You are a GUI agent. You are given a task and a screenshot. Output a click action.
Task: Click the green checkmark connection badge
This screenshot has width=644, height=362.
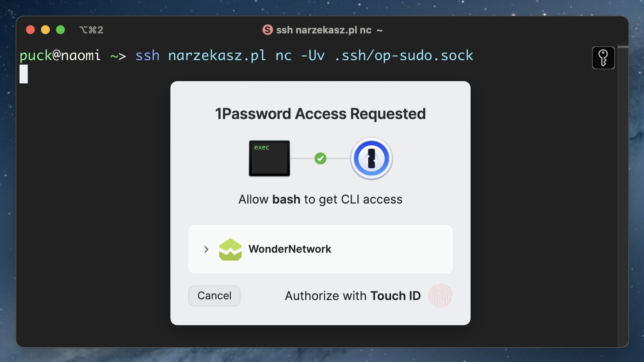tap(320, 158)
